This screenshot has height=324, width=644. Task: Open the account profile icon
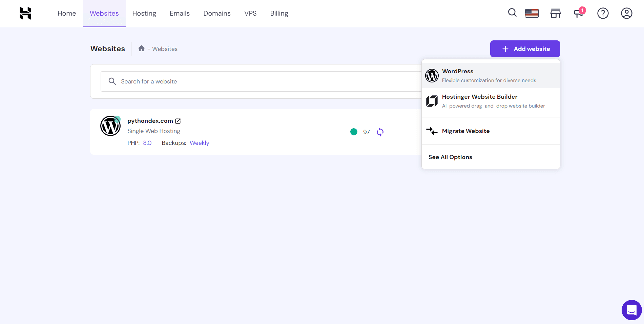tap(626, 13)
